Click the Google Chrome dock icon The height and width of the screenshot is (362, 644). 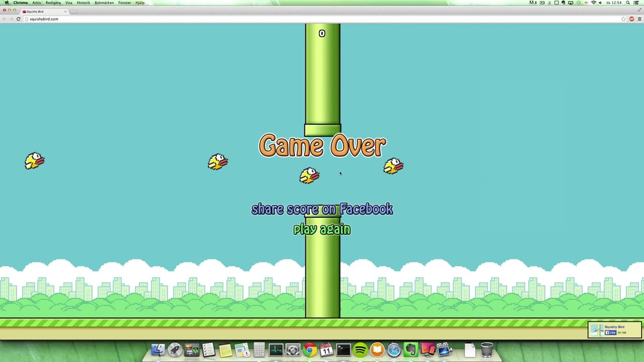pyautogui.click(x=310, y=349)
